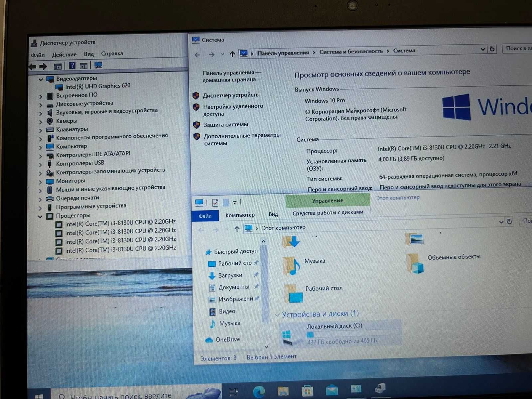Click Мыши и иные указывающие устройства icon
This screenshot has height=399, width=532.
(x=50, y=190)
